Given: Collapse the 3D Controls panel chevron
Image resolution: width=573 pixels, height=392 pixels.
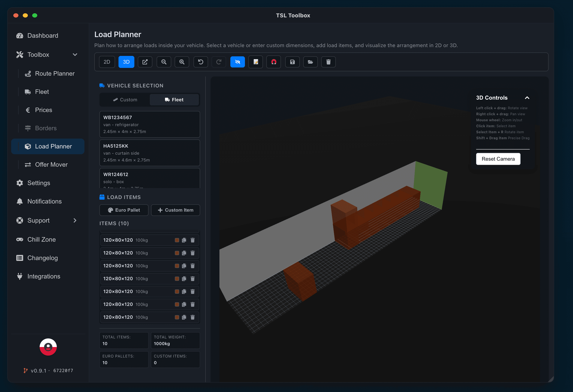Looking at the screenshot, I should 527,98.
